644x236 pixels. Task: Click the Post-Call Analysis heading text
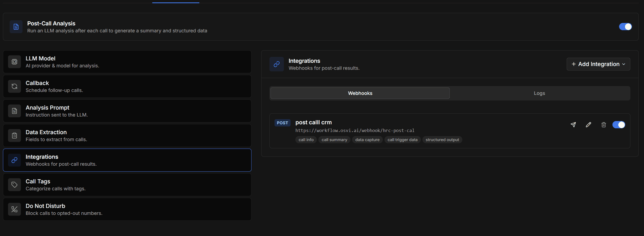click(x=51, y=23)
